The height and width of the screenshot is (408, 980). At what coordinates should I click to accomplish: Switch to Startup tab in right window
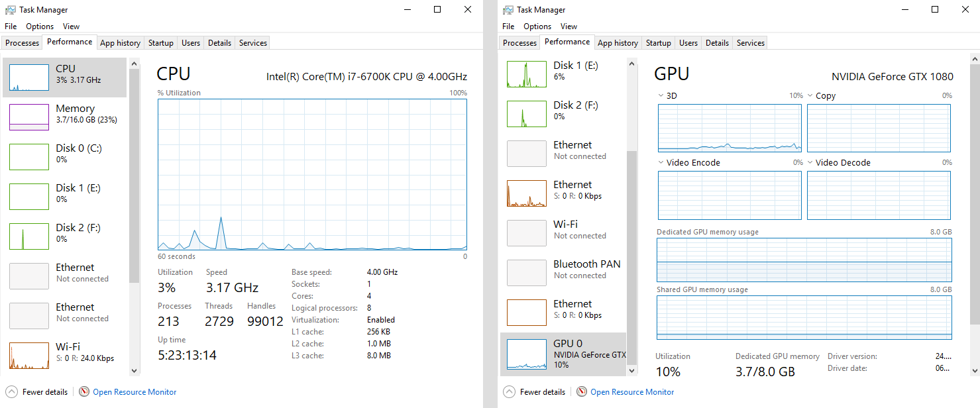658,43
